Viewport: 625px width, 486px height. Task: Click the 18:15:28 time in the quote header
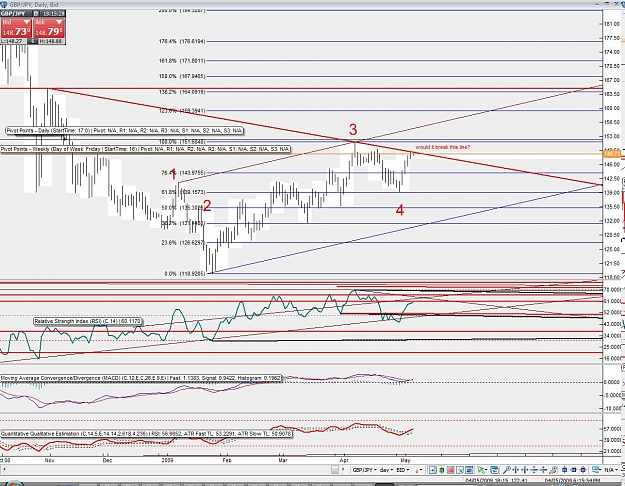(x=53, y=14)
